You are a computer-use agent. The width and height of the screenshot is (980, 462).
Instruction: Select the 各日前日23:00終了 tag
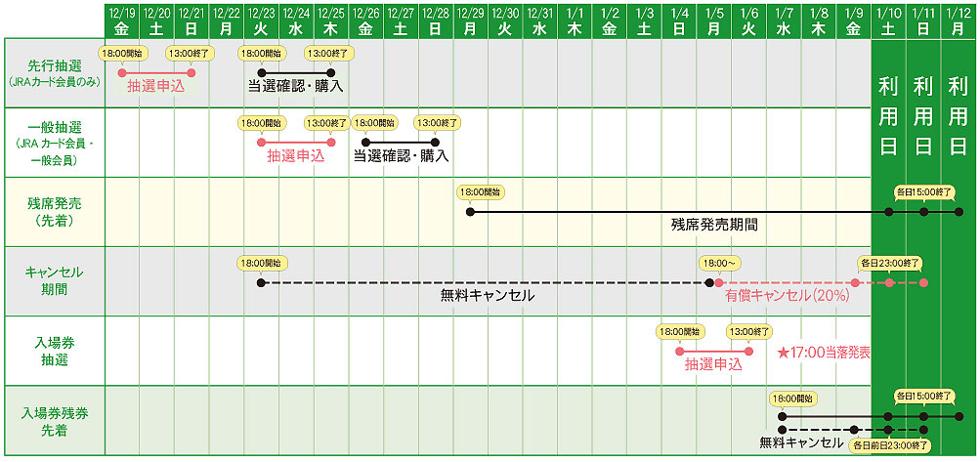tap(891, 444)
